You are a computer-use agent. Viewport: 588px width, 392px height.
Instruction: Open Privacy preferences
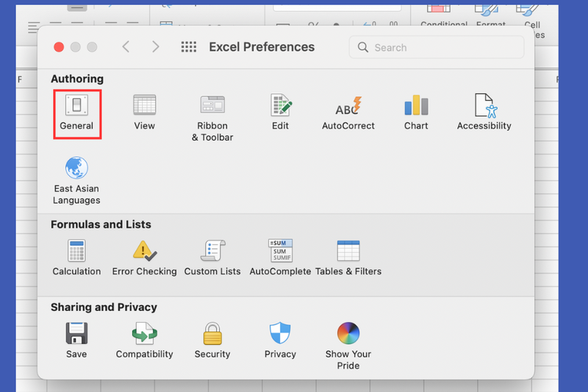point(280,341)
